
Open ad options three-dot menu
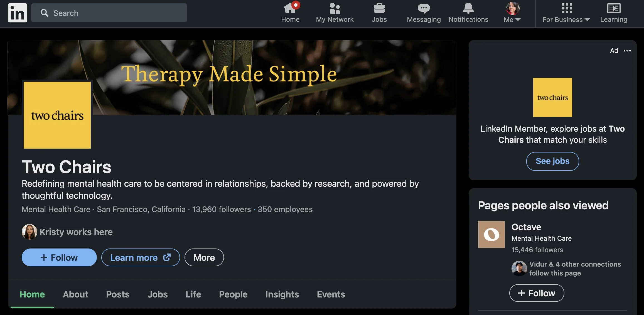coord(627,51)
